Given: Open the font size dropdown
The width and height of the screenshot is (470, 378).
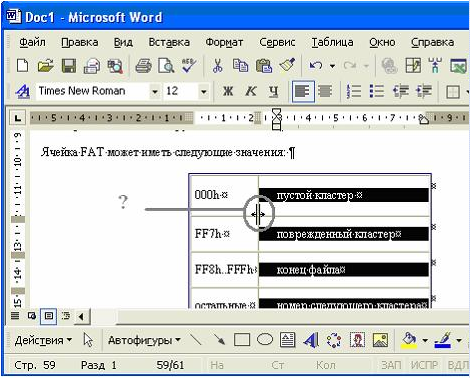Looking at the screenshot, I should pos(203,91).
